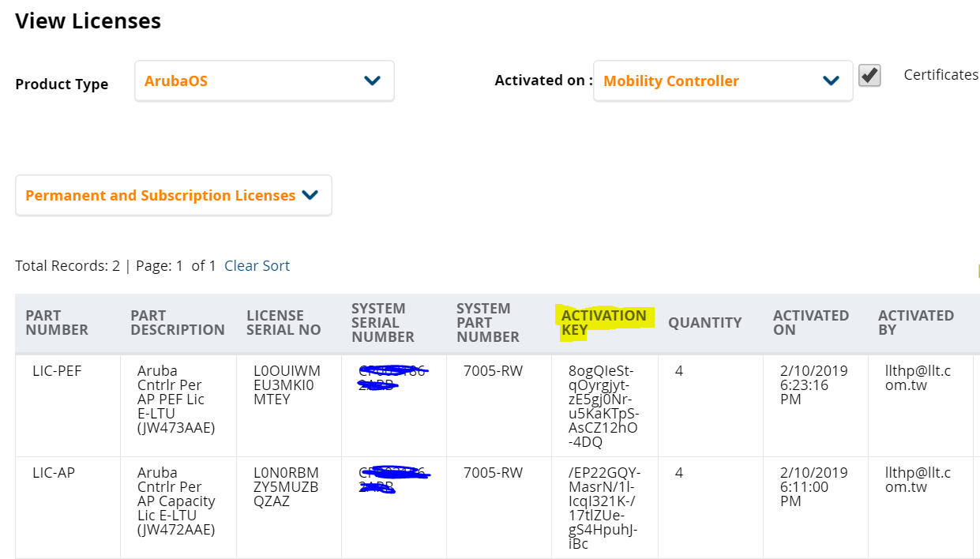Click chevron beside Permanent and Subscription Licenses
This screenshot has width=980, height=559.
tap(310, 195)
